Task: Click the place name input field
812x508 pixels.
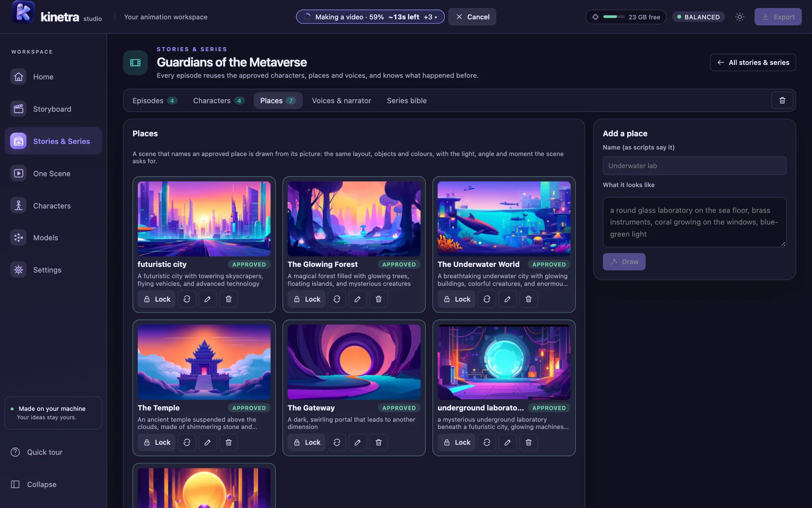Action: pyautogui.click(x=694, y=166)
